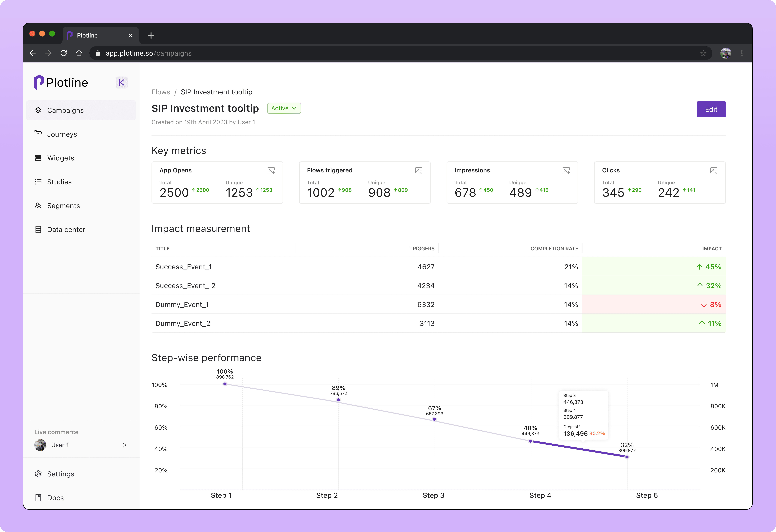Viewport: 776px width, 532px height.
Task: Expand the User 1 account chevron
Action: coord(125,445)
